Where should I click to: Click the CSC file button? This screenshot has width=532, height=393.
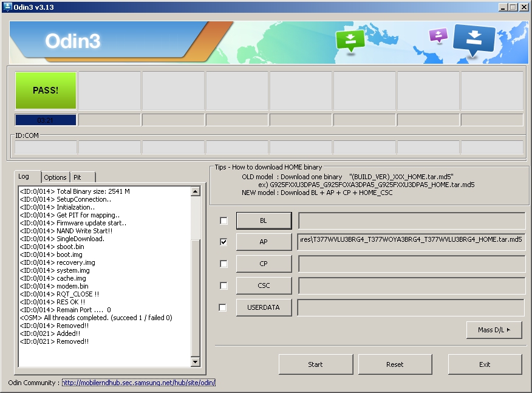click(264, 285)
